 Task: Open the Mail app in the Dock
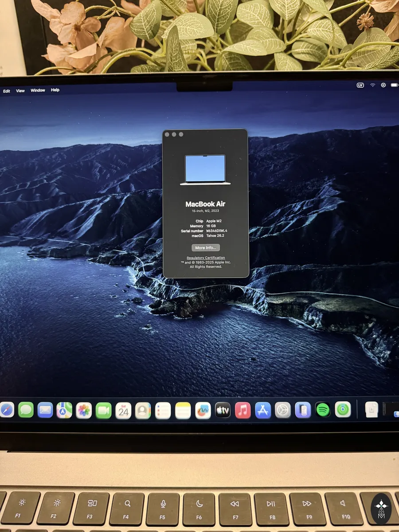[45, 410]
